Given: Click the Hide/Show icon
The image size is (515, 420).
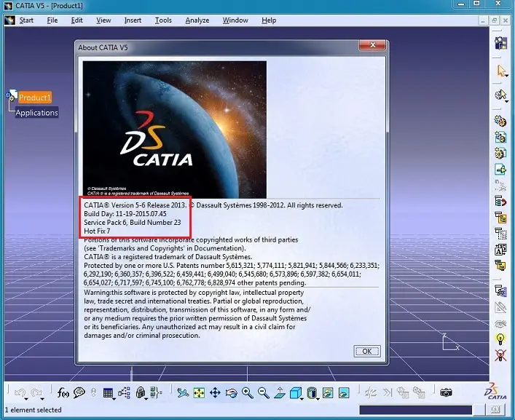Looking at the screenshot, I should [x=328, y=393].
